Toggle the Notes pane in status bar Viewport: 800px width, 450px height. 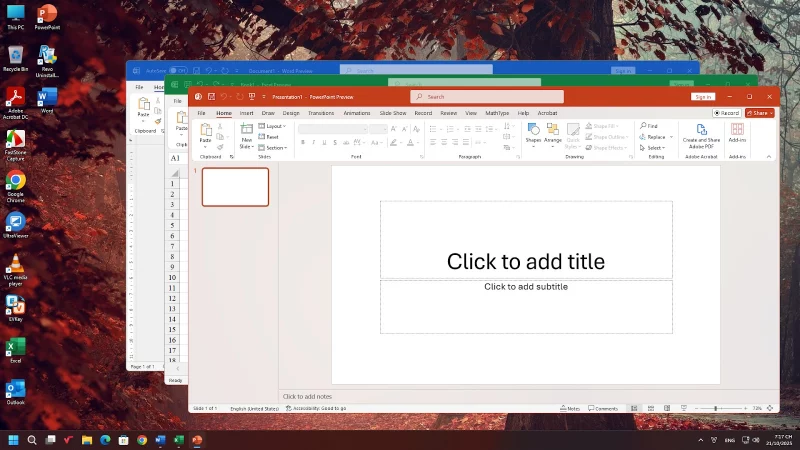[572, 408]
